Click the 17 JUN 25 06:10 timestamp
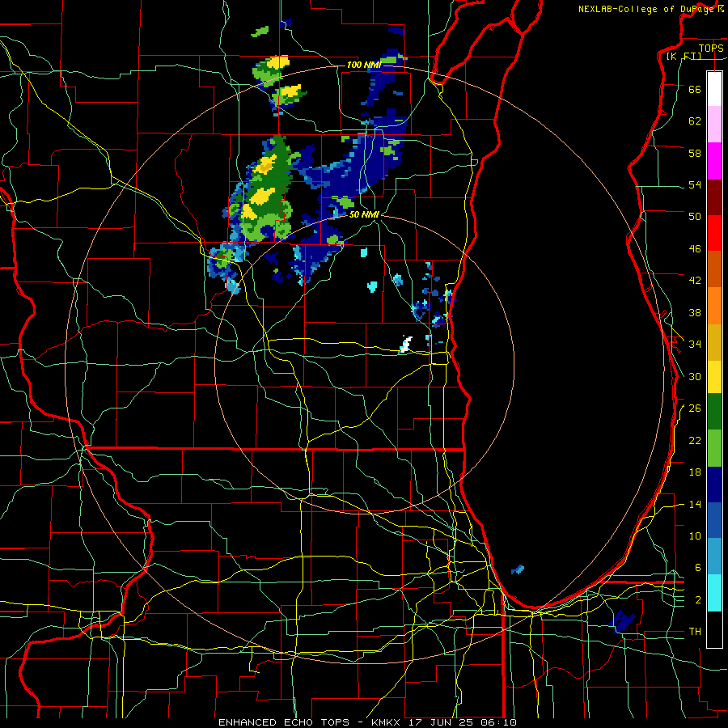The height and width of the screenshot is (728, 728). [463, 722]
